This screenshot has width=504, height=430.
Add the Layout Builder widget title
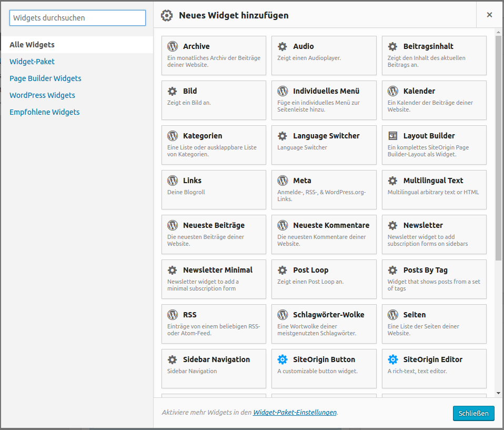(429, 136)
